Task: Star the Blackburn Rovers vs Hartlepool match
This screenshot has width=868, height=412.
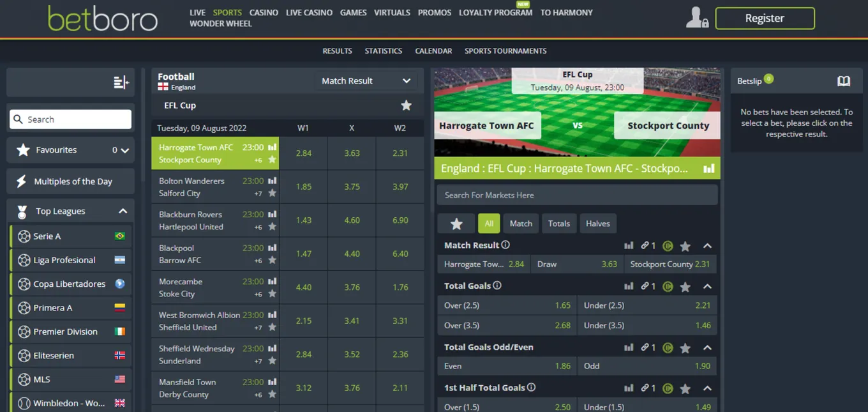Action: (273, 227)
